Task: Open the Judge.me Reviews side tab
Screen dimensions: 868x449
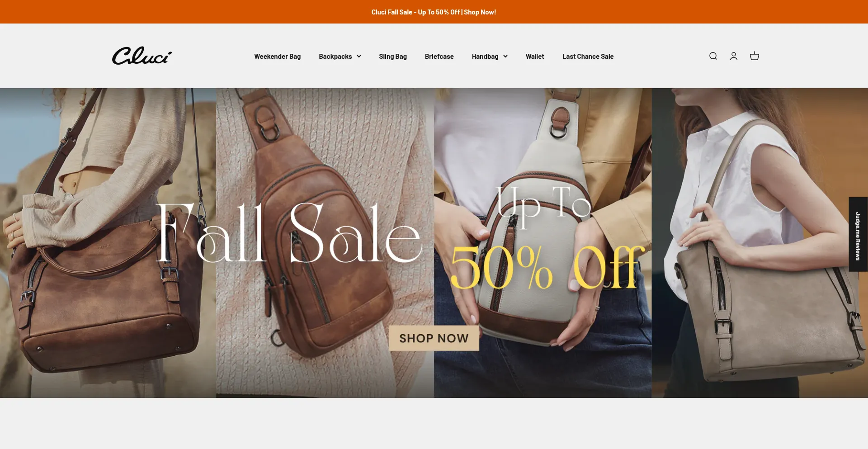Action: [858, 234]
